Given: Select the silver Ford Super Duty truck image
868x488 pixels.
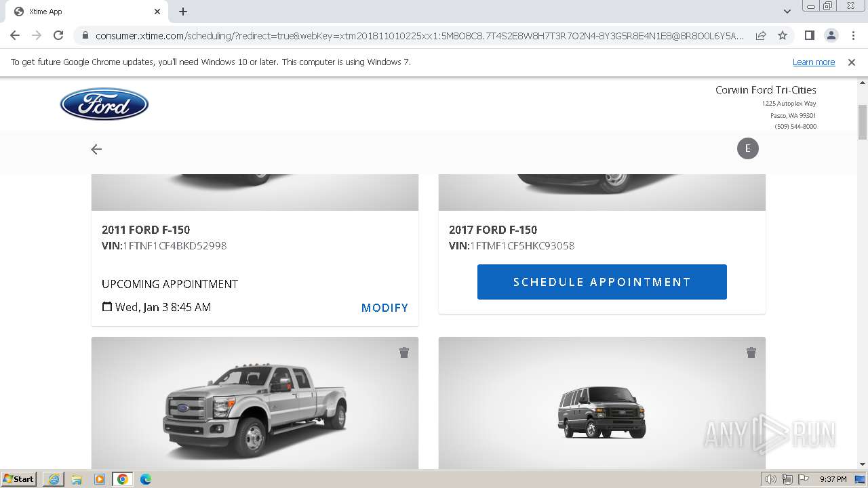Looking at the screenshot, I should pyautogui.click(x=255, y=403).
